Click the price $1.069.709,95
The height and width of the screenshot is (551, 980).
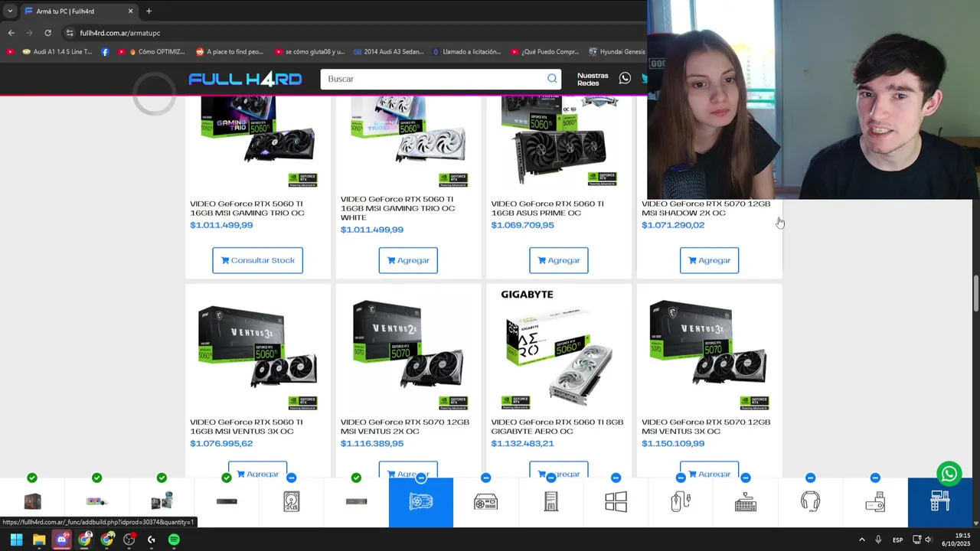pos(522,225)
